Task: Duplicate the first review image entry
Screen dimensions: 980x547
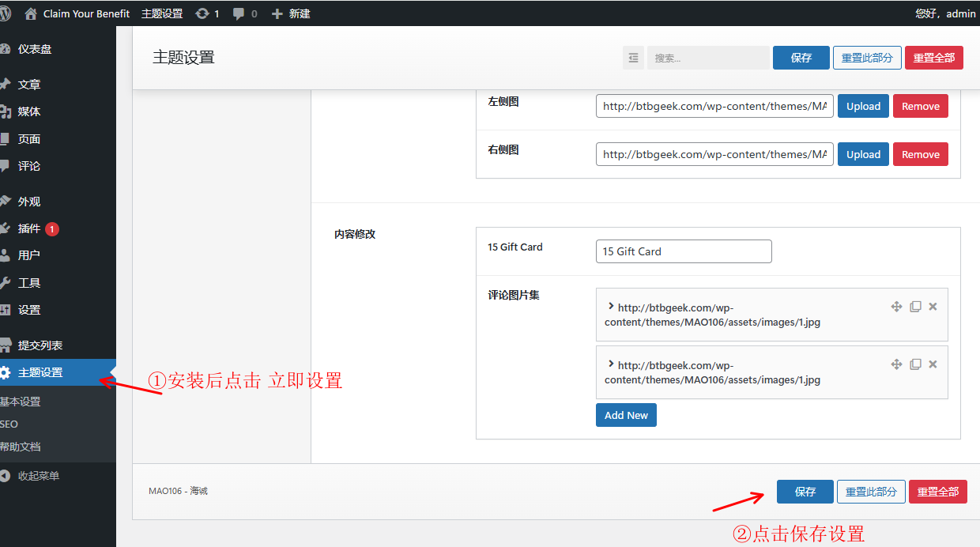Action: point(915,307)
